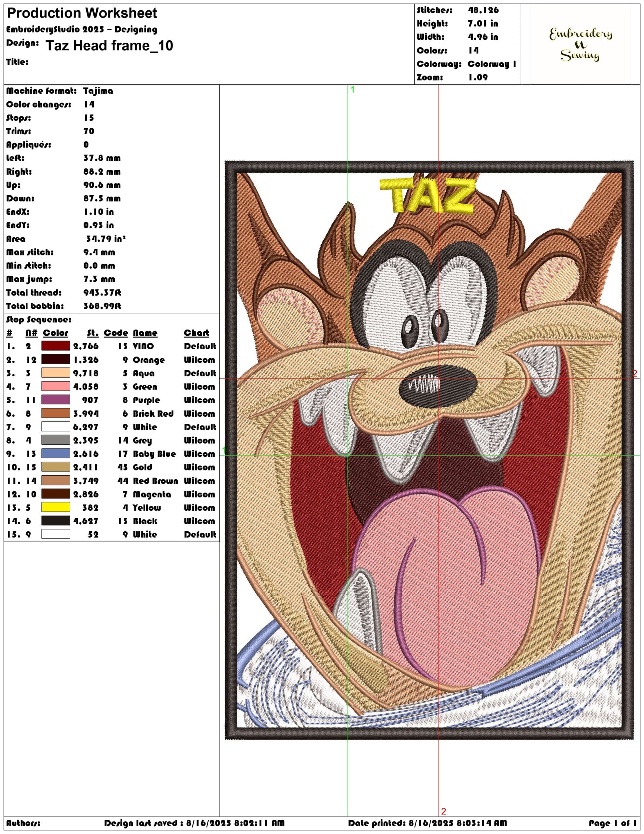
Task: Click the Down value 87.5 mm
Action: point(102,198)
